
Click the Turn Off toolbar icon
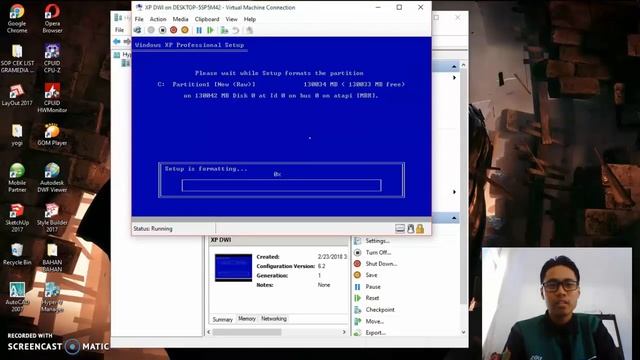click(162, 30)
